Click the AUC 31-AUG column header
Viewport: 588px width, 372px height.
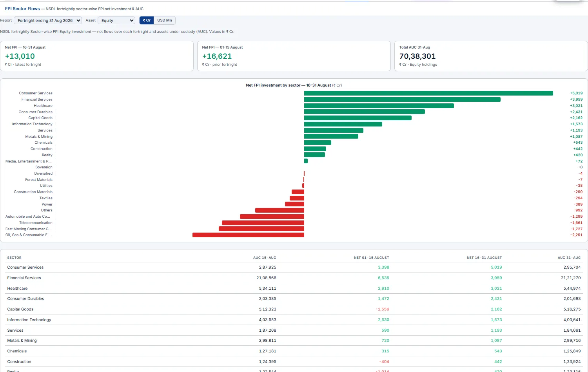coord(569,258)
